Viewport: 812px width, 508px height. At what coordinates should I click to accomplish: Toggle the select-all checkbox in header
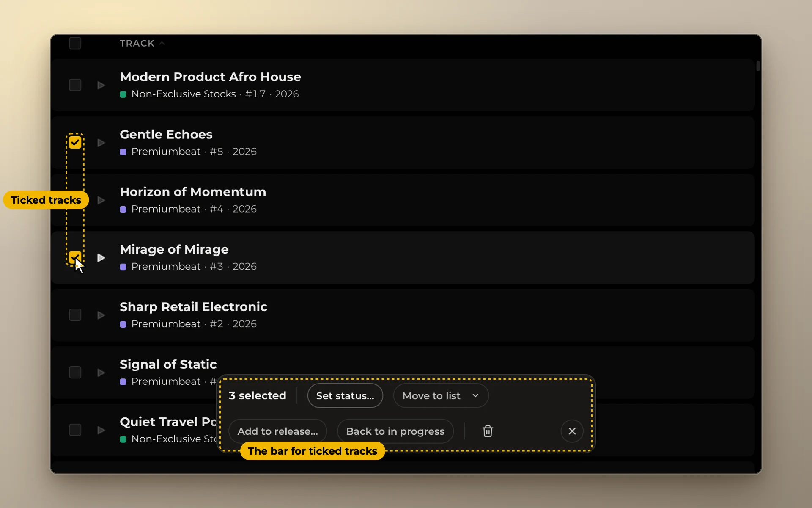point(75,43)
